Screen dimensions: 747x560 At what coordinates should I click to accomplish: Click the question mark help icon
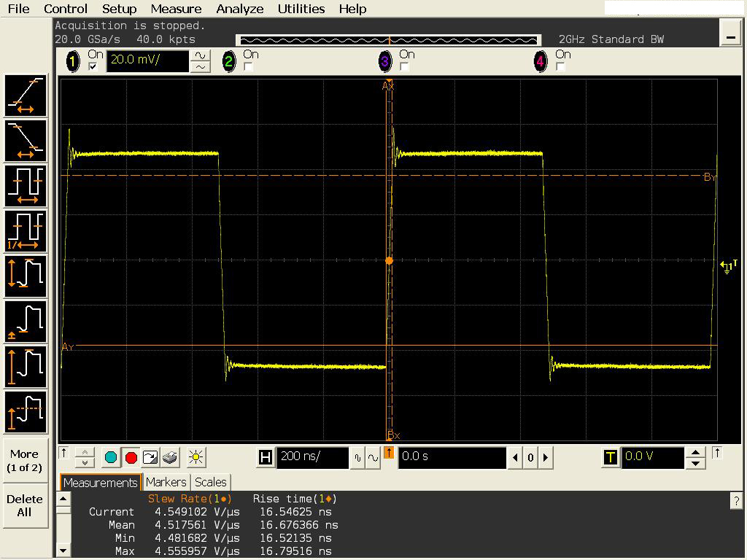point(737,500)
